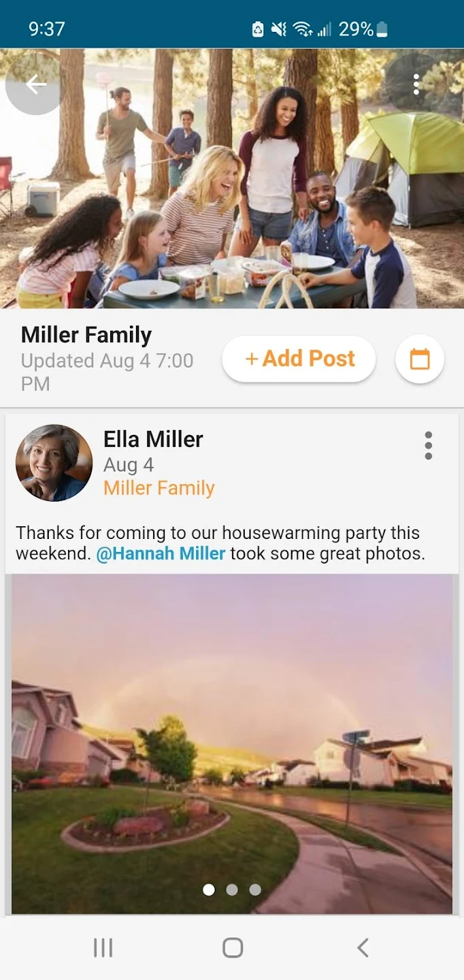This screenshot has height=980, width=464.
Task: Open Ella Miller's post options menu
Action: tap(428, 446)
